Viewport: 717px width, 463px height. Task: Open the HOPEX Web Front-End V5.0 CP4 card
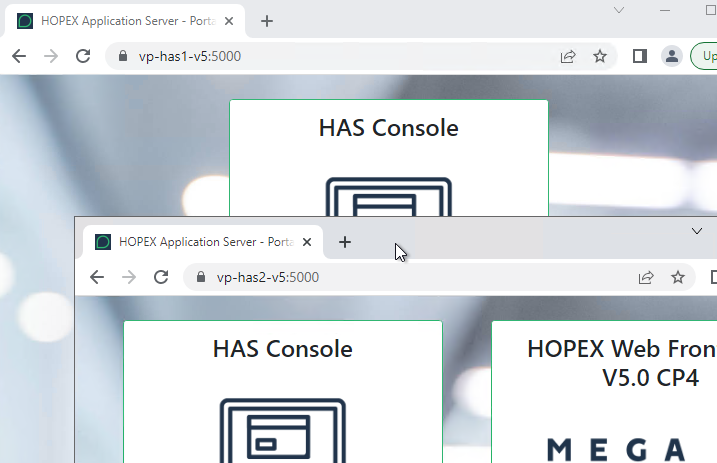tap(610, 392)
